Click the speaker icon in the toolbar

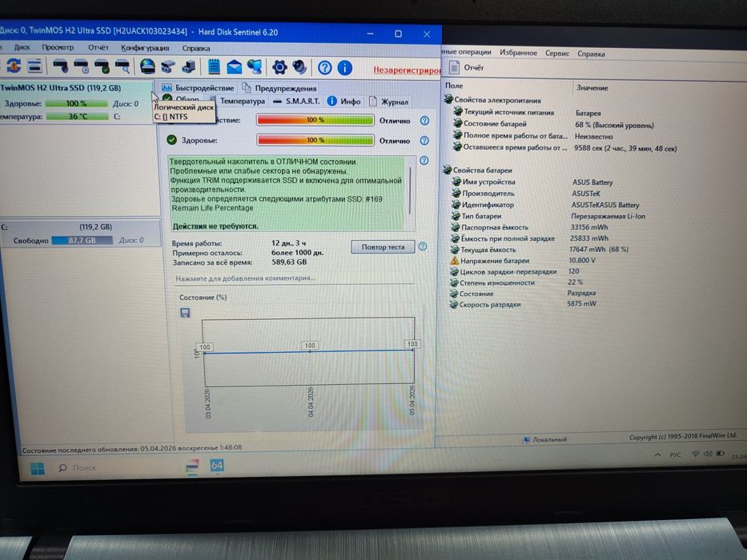click(x=299, y=67)
